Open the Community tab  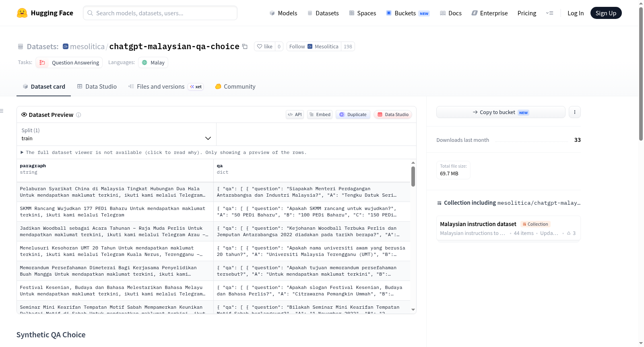coord(235,86)
